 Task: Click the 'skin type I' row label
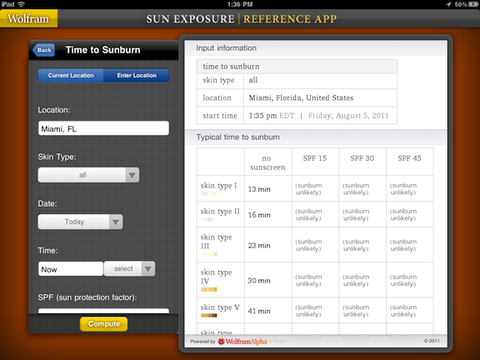click(x=219, y=185)
